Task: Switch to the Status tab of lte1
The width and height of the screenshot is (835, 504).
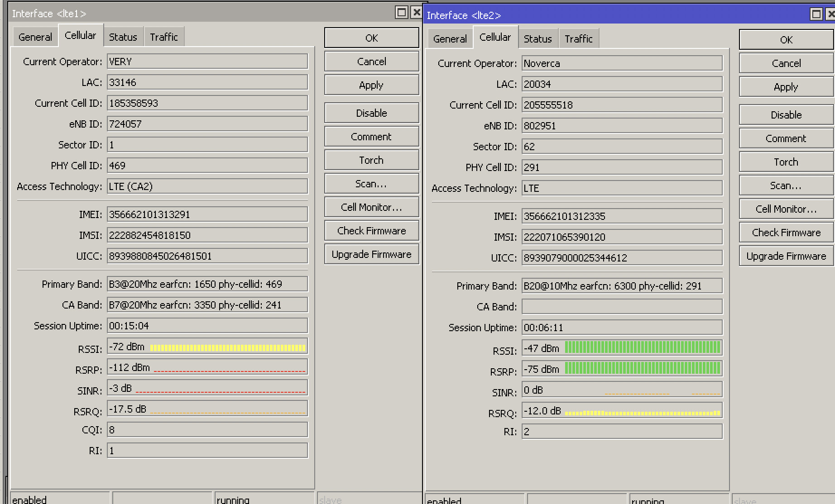Action: [123, 37]
